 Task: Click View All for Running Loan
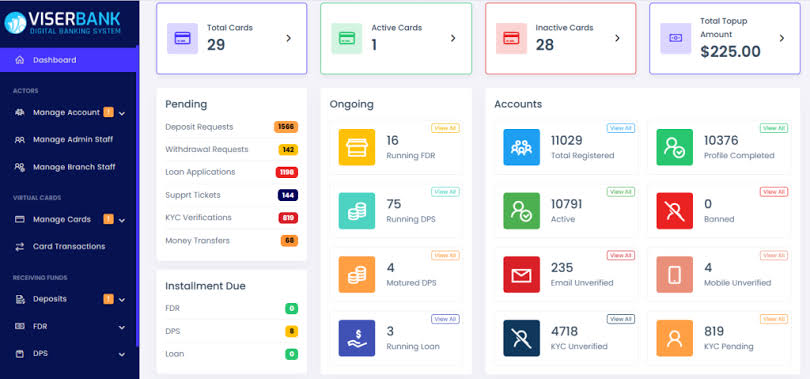[x=445, y=319]
